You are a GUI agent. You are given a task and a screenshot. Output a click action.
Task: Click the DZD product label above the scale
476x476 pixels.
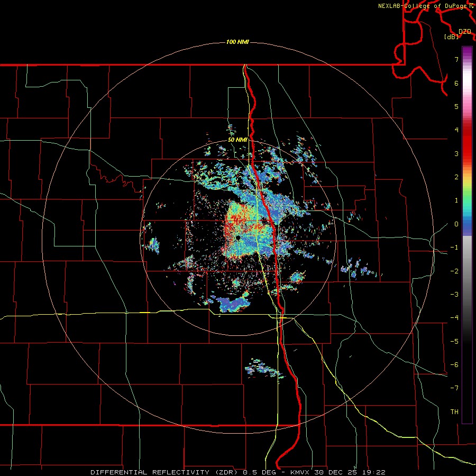click(x=465, y=32)
